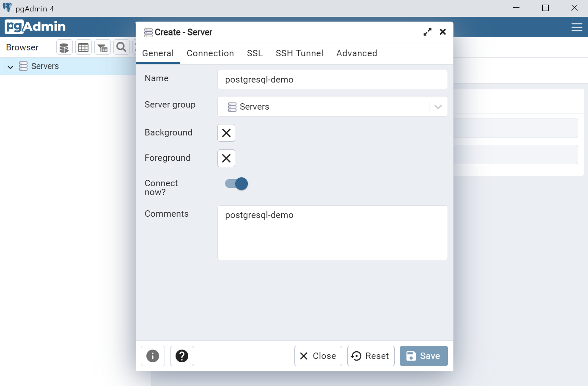Select the Servers label in Browser tree
Image resolution: width=588 pixels, height=386 pixels.
click(45, 66)
